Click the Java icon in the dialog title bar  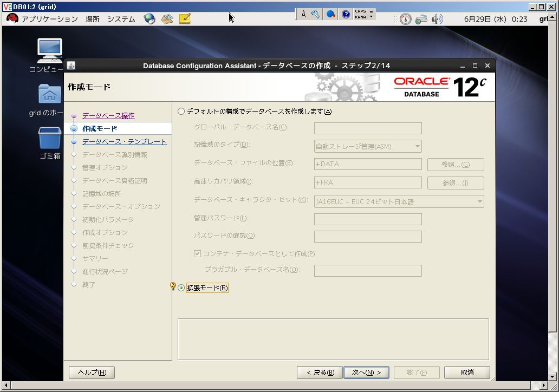[x=71, y=65]
